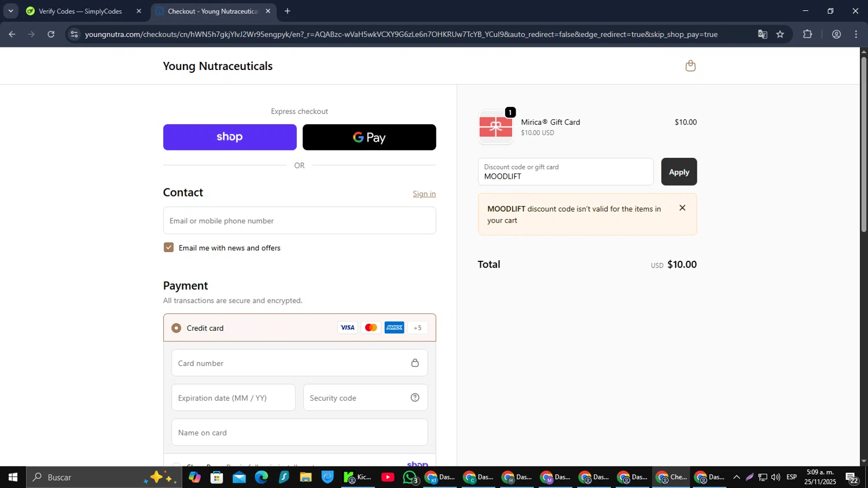Show hidden system tray icons
Screen dimensions: 868x488
pos(736,477)
